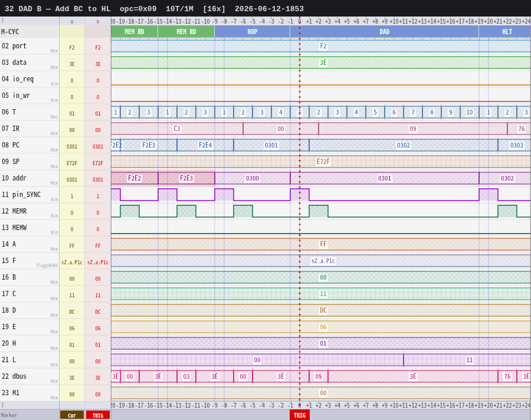Screen dimensions: 531x420
Task: Select the 11 pin_SYNC signal row
Action: [265, 195]
